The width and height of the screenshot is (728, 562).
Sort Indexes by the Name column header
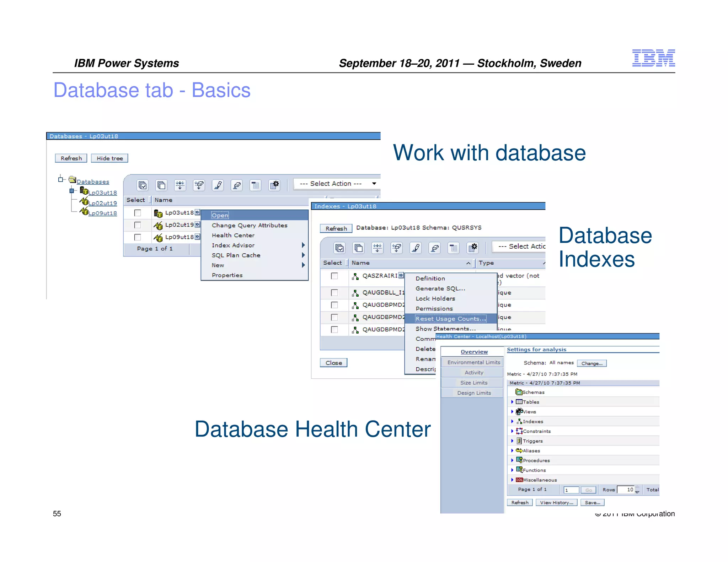(412, 263)
